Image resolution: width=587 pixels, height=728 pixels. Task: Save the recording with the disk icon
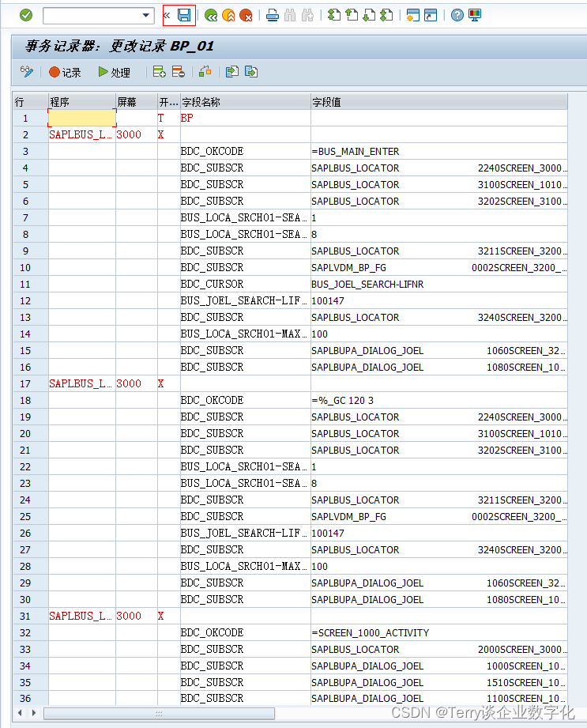tap(184, 15)
